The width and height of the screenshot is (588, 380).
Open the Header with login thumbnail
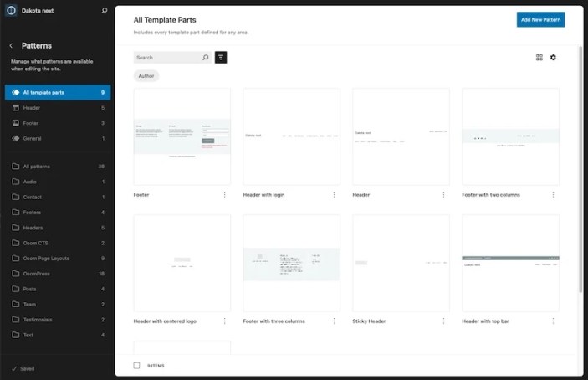(292, 136)
